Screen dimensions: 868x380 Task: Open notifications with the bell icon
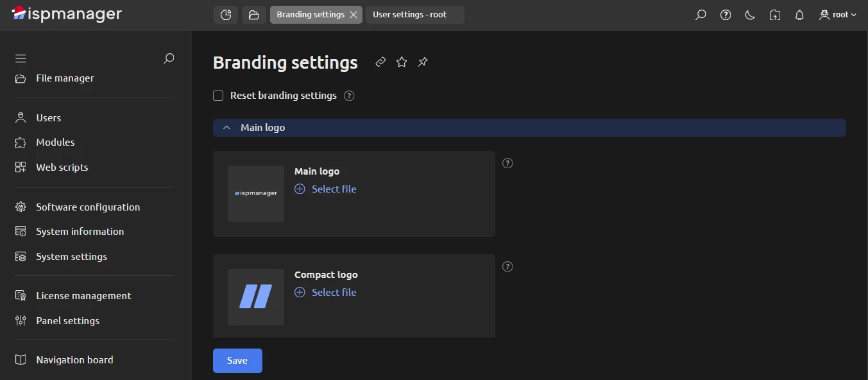[x=799, y=15]
